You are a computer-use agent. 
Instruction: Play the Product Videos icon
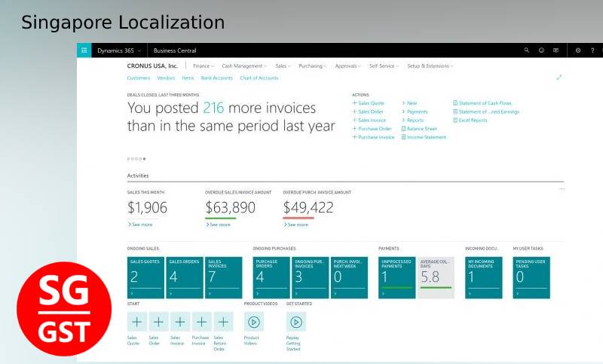(254, 322)
